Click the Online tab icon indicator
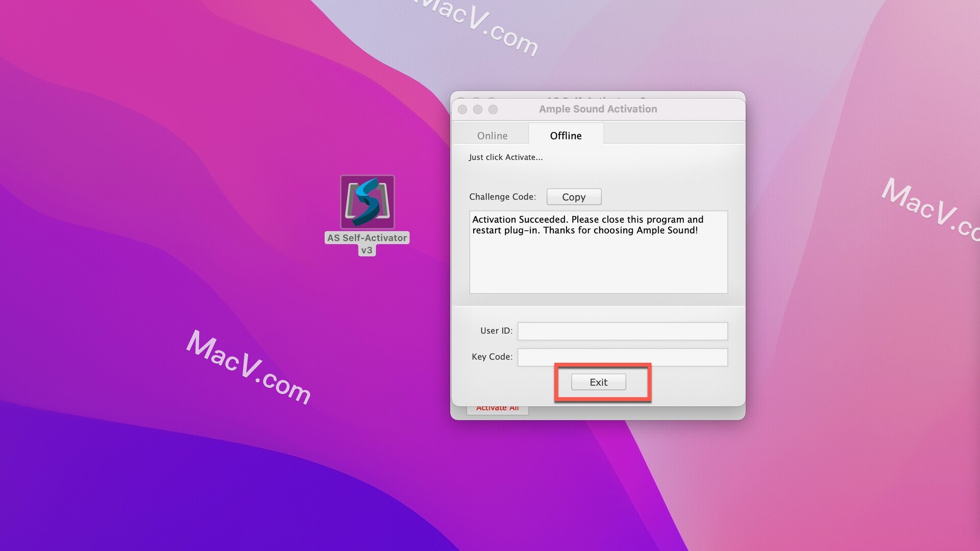Screen dimensions: 980x551 click(493, 135)
